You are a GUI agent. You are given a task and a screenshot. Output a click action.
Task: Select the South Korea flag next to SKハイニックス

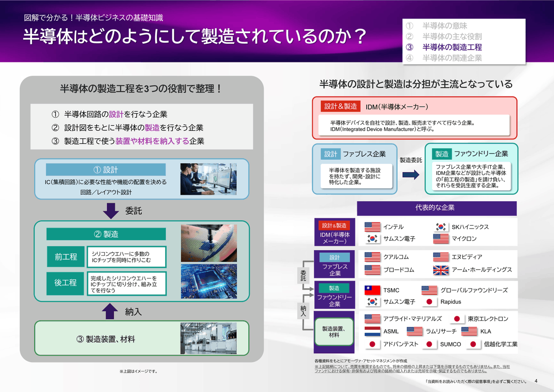440,226
